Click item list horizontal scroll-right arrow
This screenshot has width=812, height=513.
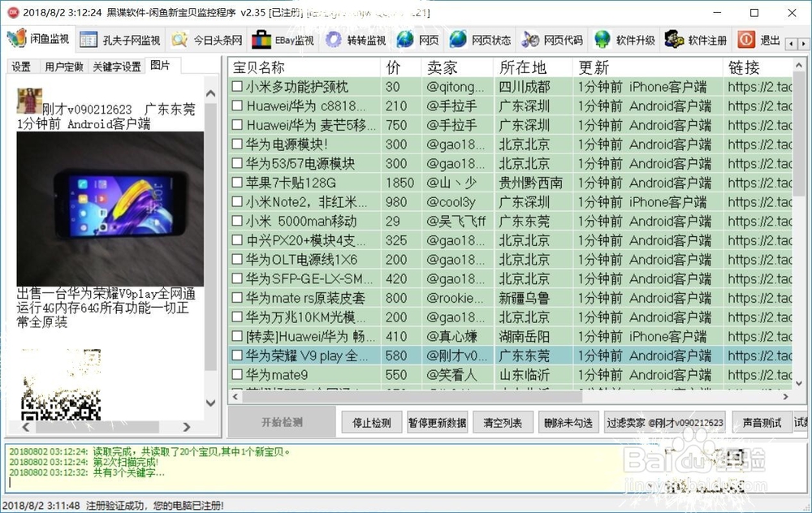click(785, 397)
